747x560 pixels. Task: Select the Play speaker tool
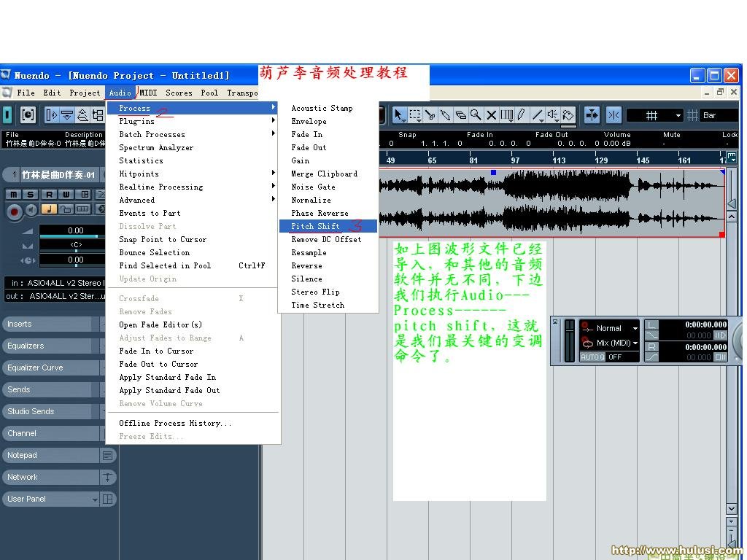[553, 114]
